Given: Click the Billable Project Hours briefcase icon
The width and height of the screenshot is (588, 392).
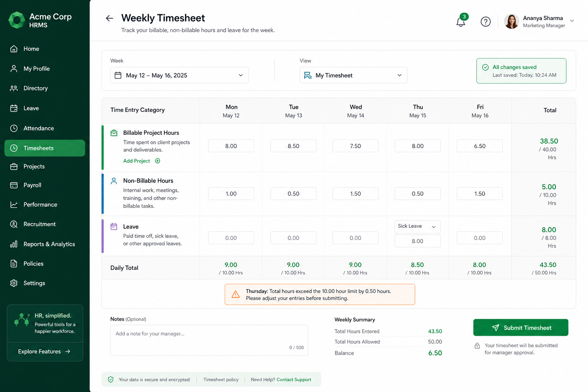Looking at the screenshot, I should (x=114, y=133).
